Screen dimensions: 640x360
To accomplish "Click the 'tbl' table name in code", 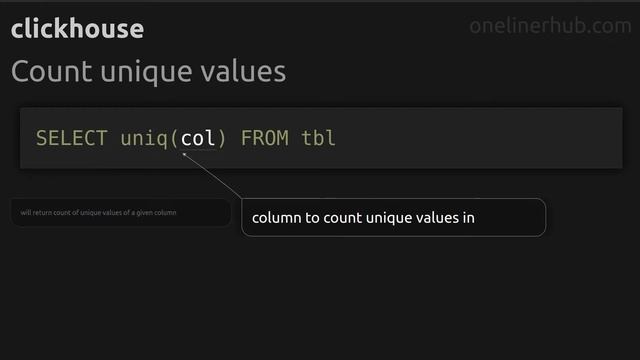I will 318,138.
